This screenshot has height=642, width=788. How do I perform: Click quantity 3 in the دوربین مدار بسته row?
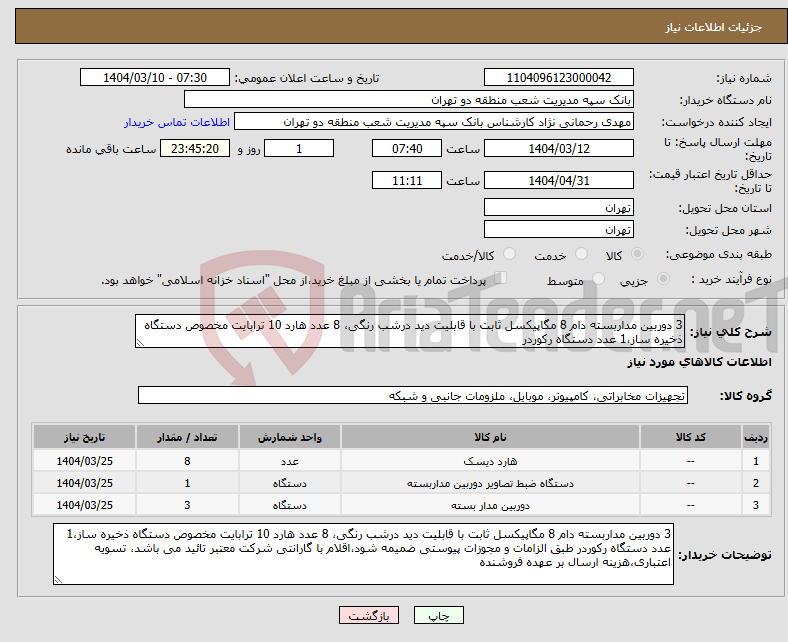click(187, 505)
